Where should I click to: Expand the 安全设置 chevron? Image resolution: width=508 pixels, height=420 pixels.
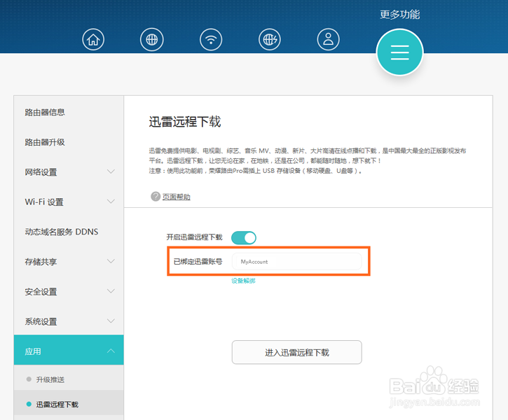pyautogui.click(x=111, y=291)
